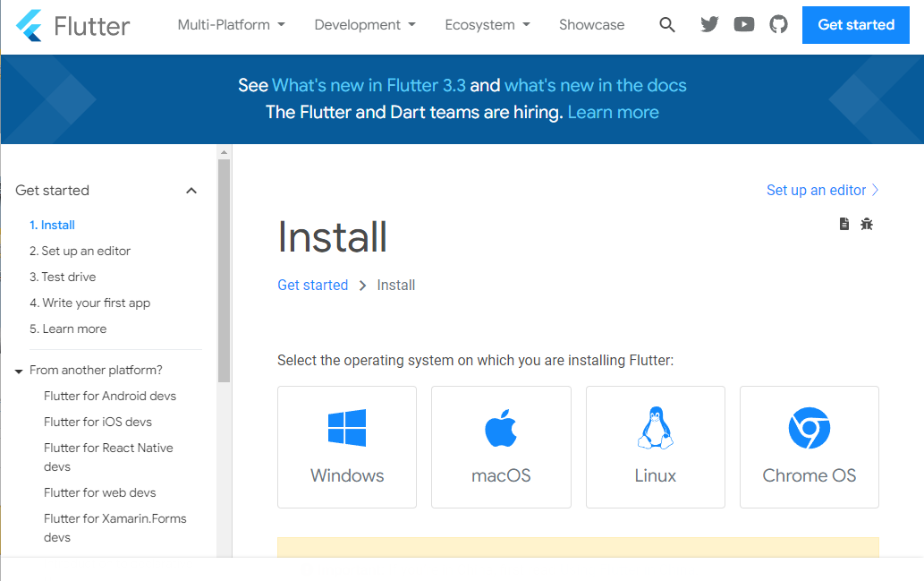The height and width of the screenshot is (581, 924).
Task: Open the Development dropdown menu
Action: tap(365, 25)
